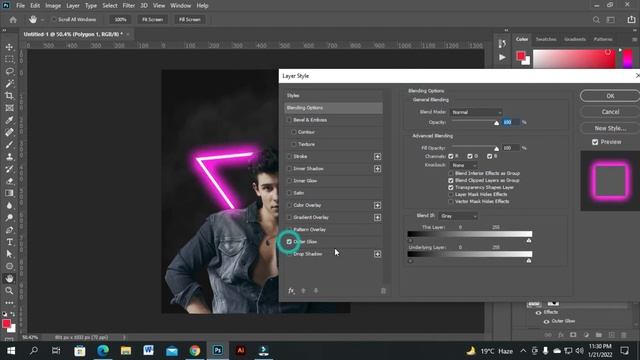Click Fill Screen in the options bar
Viewport: 640px width, 360px height.
pos(190,20)
